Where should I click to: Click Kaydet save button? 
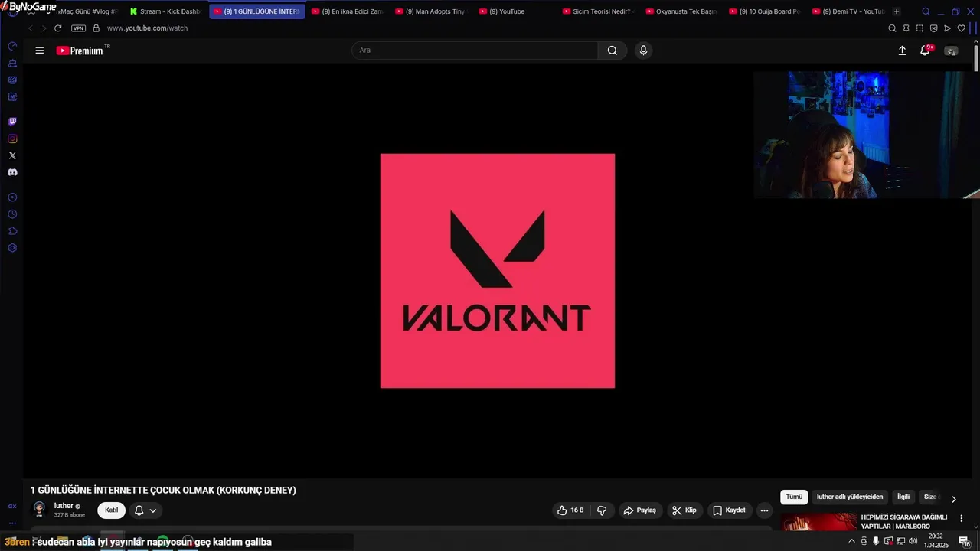(x=729, y=510)
